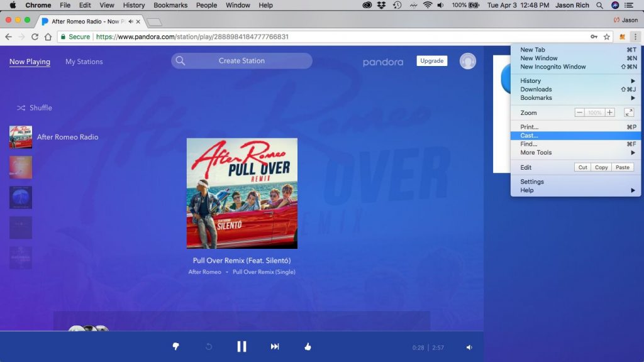Viewport: 644px width, 362px height.
Task: Click the Shuffle stations icon
Action: (x=21, y=107)
